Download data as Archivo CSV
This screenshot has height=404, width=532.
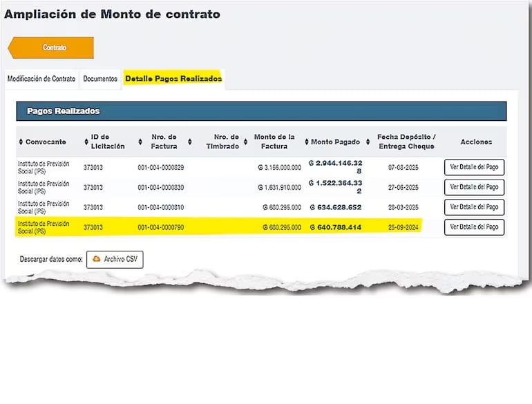click(115, 260)
